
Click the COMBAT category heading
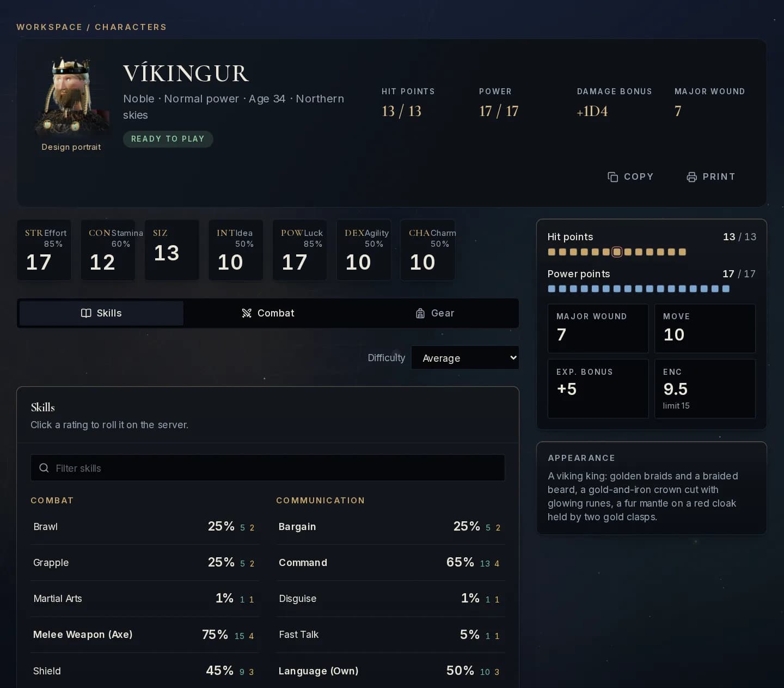coord(52,501)
